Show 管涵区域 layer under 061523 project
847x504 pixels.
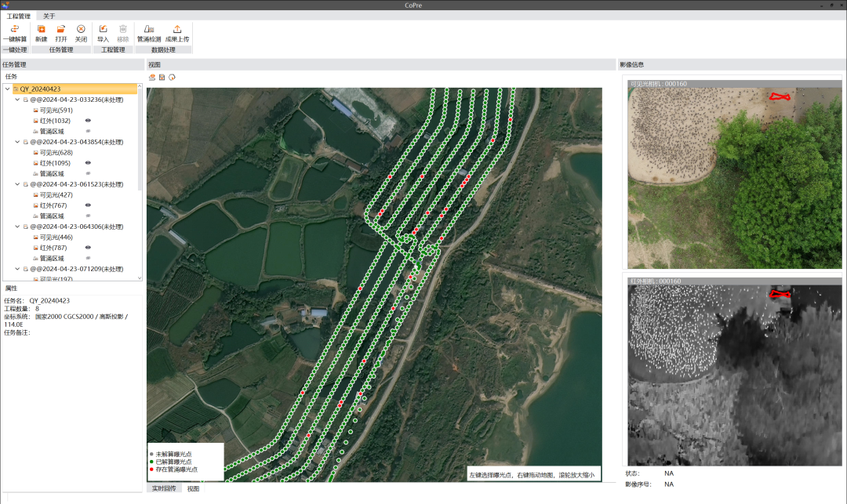click(x=88, y=216)
